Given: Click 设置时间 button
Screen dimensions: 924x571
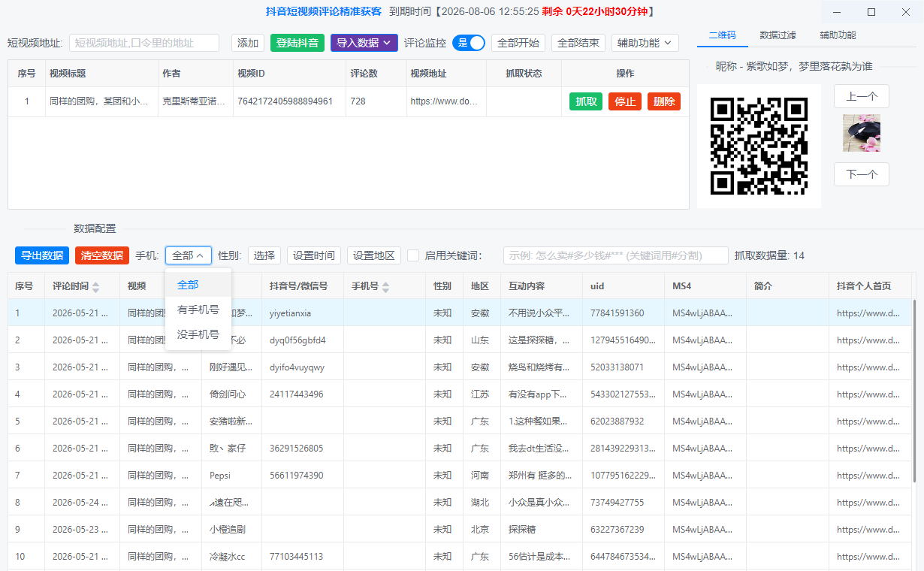Looking at the screenshot, I should 314,255.
